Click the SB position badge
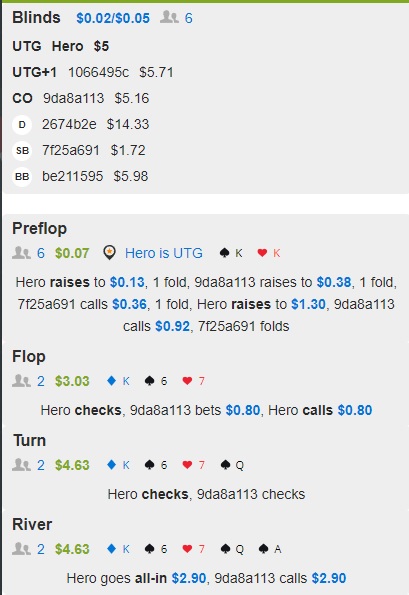 pyautogui.click(x=22, y=151)
